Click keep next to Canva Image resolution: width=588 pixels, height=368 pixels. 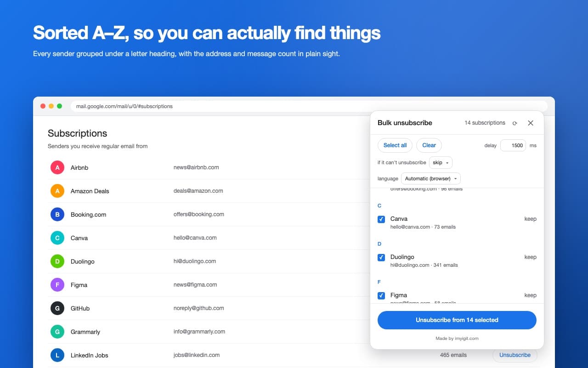coord(531,219)
